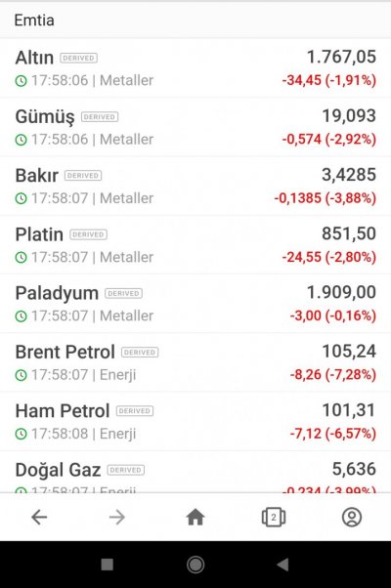Tap the browser forward arrow
391x588 pixels.
pos(117,518)
